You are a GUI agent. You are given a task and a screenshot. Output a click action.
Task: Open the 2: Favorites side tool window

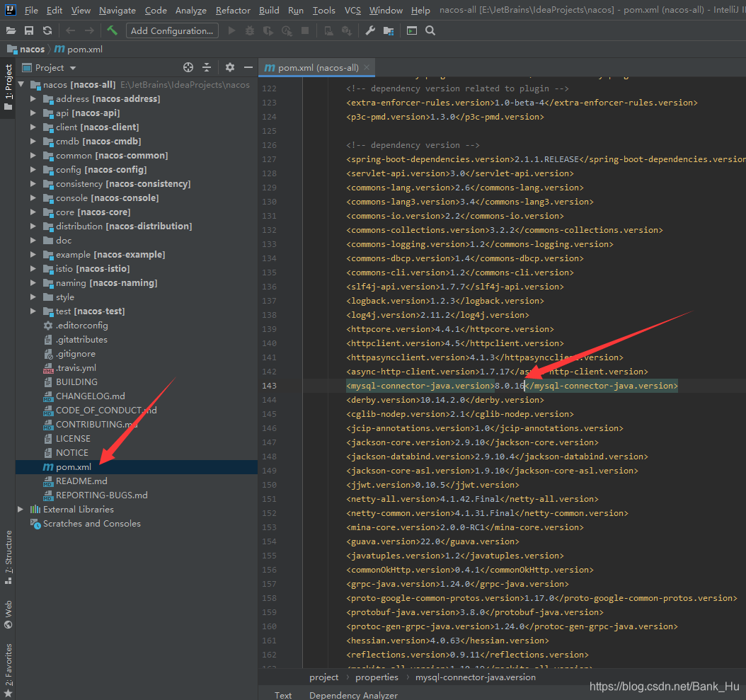(x=8, y=670)
